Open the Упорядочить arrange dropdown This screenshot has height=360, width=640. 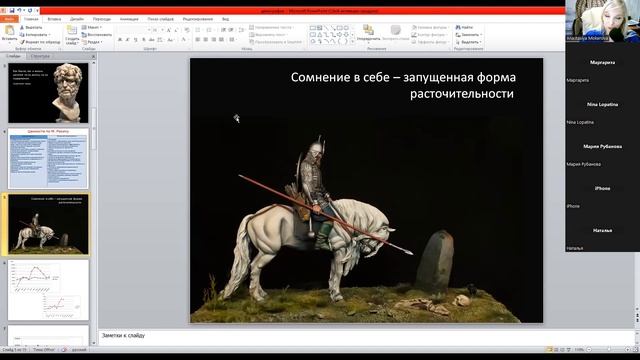click(x=368, y=33)
